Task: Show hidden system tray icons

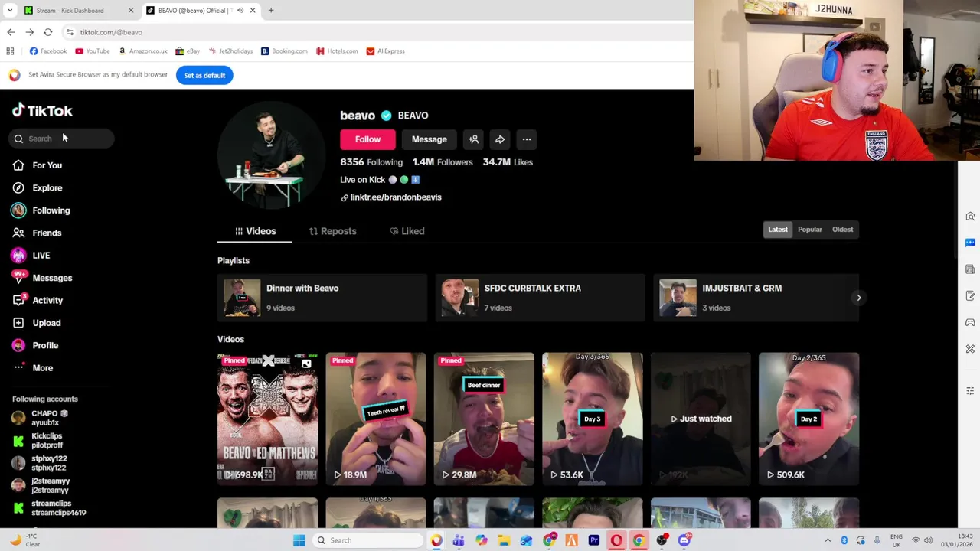Action: [x=828, y=540]
